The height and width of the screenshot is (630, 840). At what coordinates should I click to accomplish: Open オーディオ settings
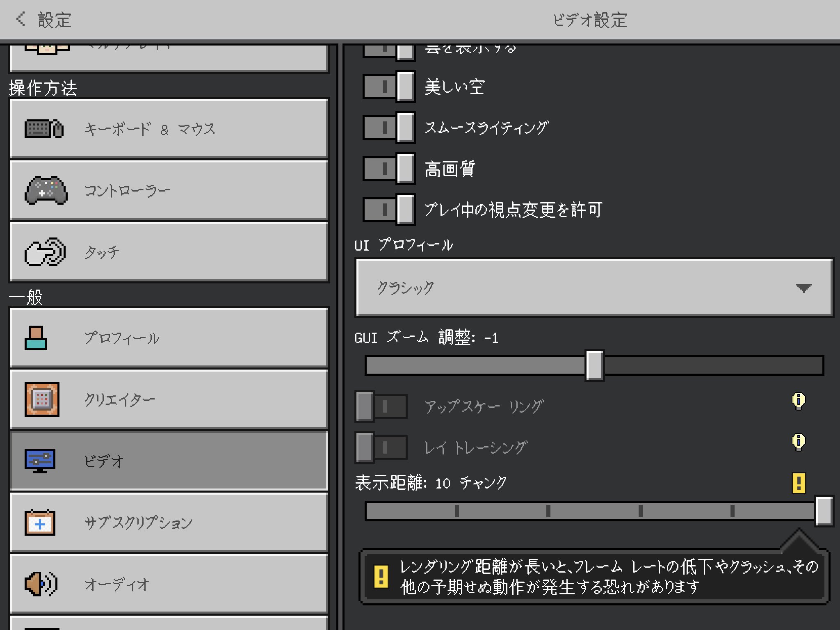[x=169, y=584]
